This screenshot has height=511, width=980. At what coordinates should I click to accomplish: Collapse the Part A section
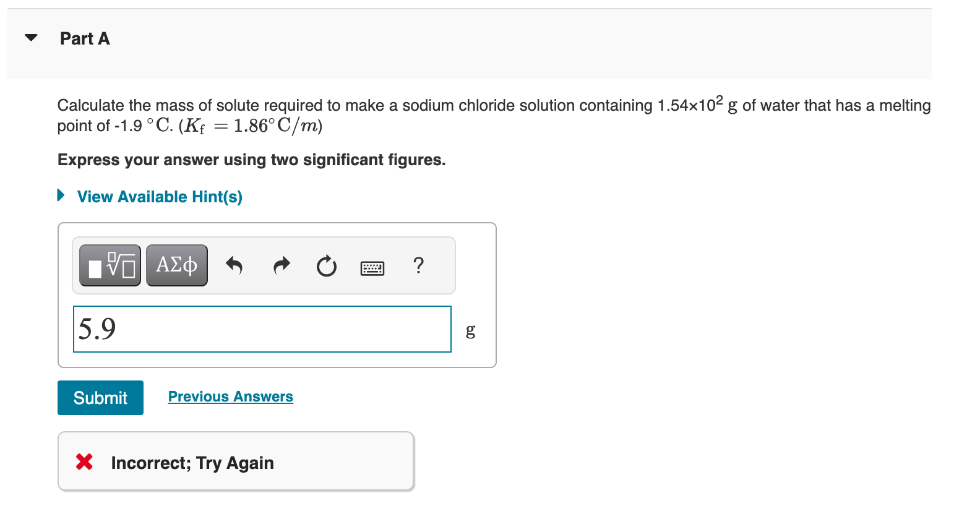30,37
